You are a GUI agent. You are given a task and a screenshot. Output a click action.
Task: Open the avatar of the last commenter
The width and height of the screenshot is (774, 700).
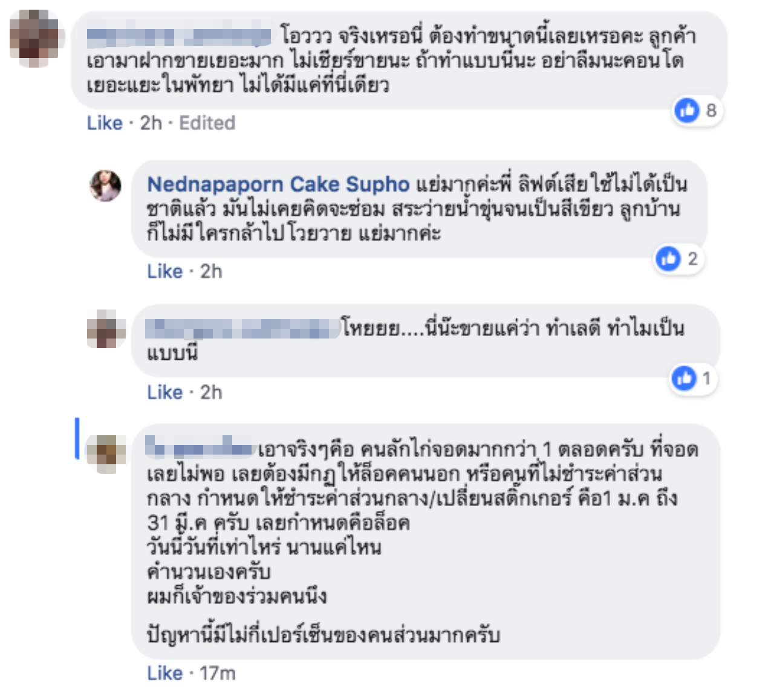tap(106, 453)
